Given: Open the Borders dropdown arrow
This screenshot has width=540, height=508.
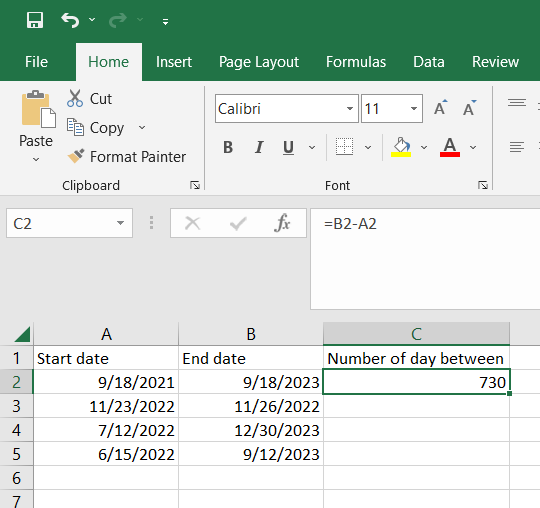Looking at the screenshot, I should point(368,147).
